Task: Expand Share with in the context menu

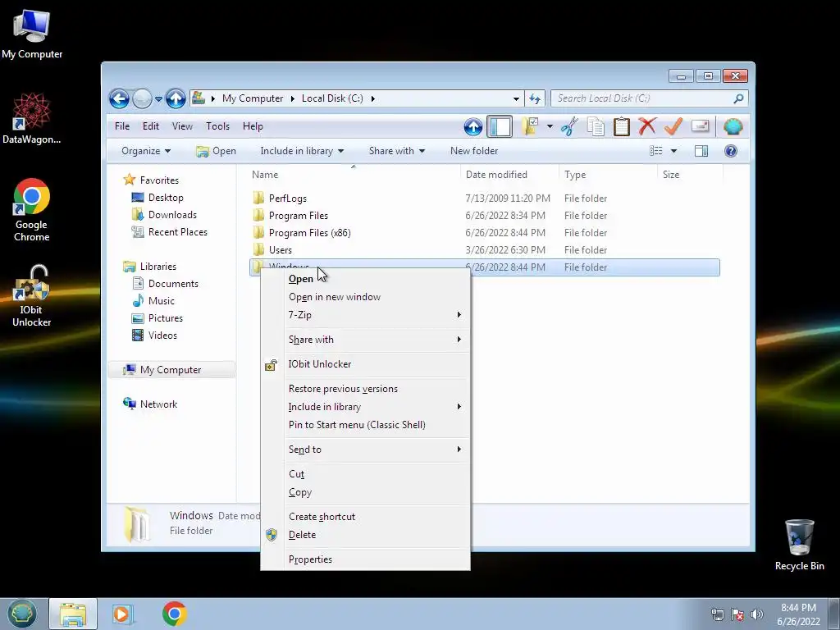Action: coord(365,340)
